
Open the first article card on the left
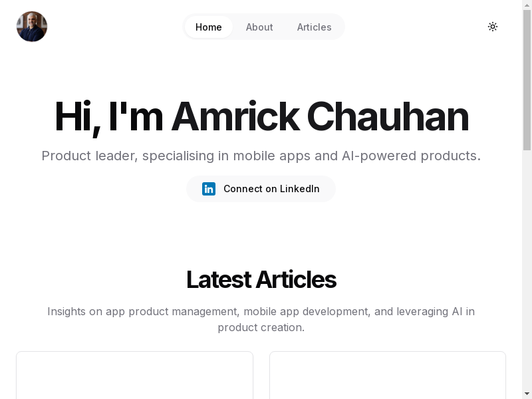click(x=134, y=375)
